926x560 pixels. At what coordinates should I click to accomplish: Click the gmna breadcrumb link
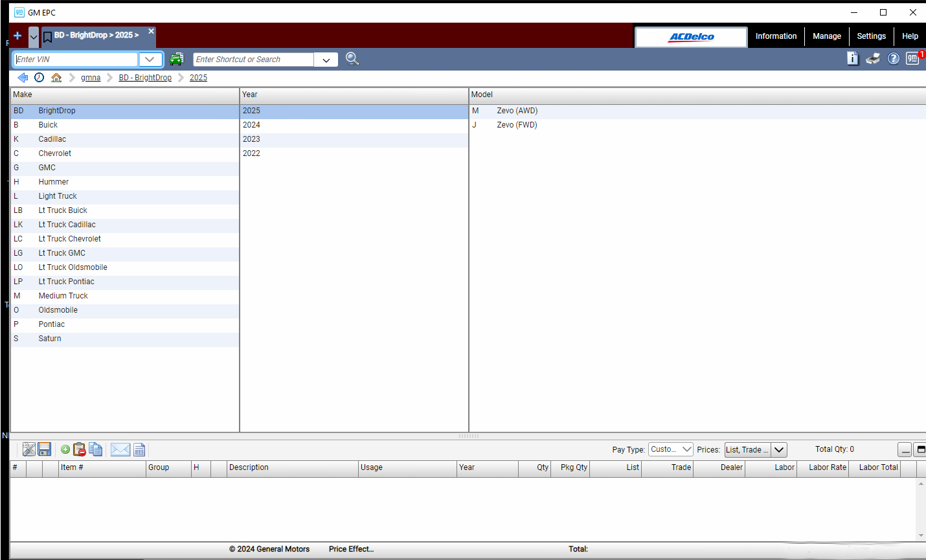[x=91, y=78]
